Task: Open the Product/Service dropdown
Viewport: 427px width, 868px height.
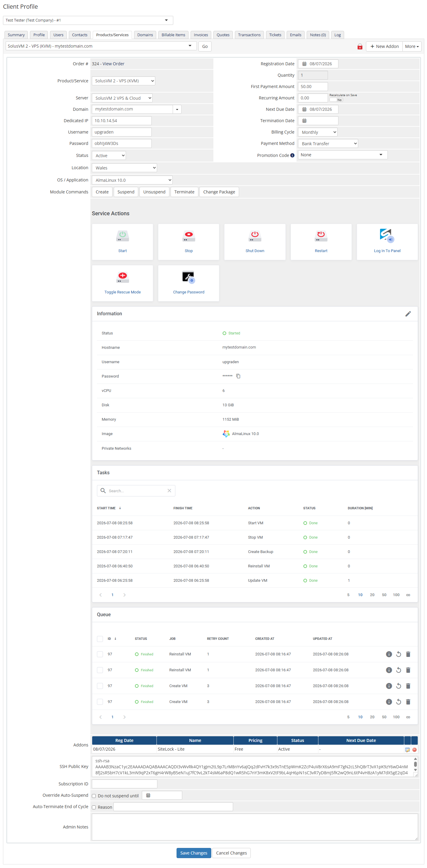Action: point(123,81)
